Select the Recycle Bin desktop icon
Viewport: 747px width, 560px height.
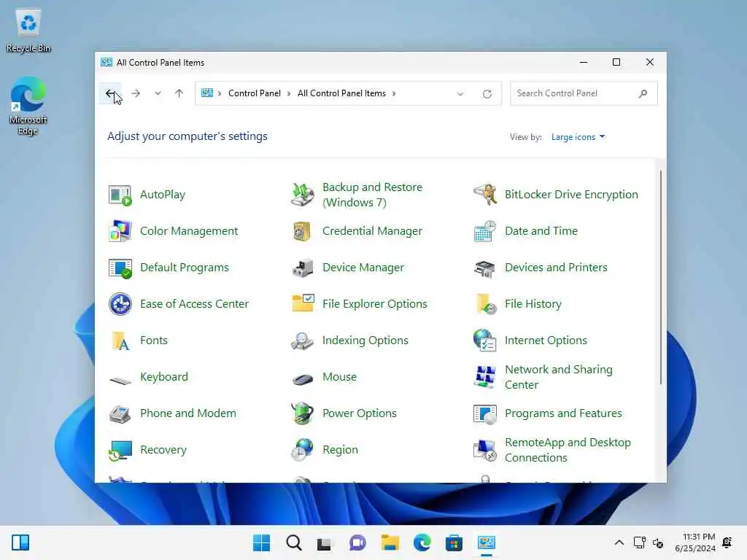(28, 31)
